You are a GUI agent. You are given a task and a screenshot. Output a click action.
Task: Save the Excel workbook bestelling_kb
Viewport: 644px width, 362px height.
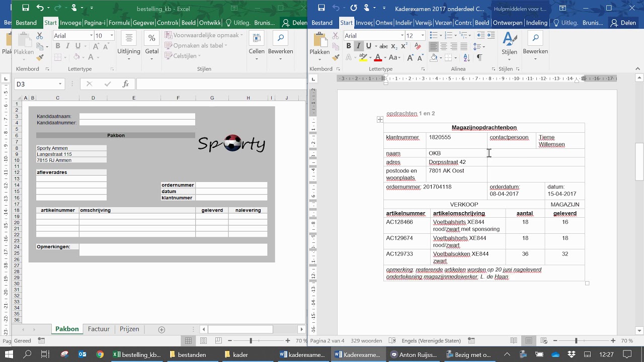tap(25, 8)
